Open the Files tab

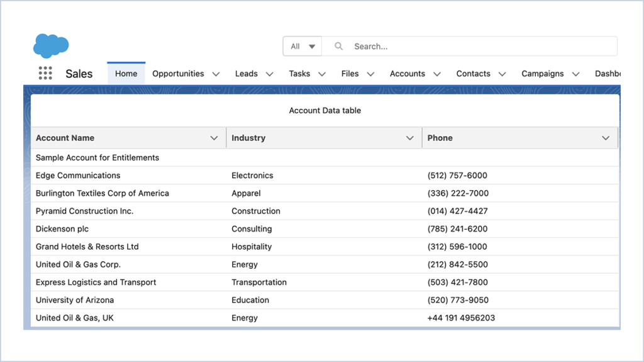[x=350, y=74]
